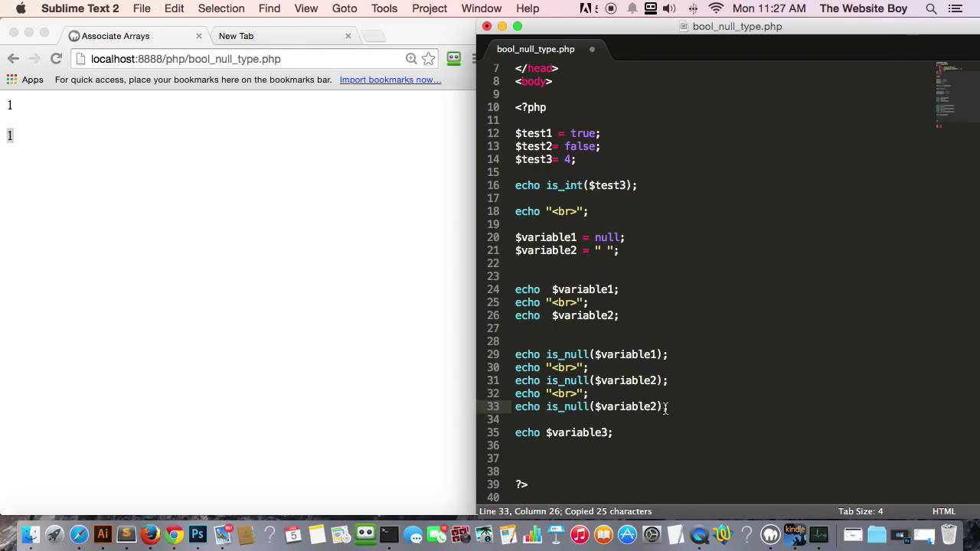Click the user name The Website Boy
Image resolution: width=980 pixels, height=551 pixels.
[864, 8]
